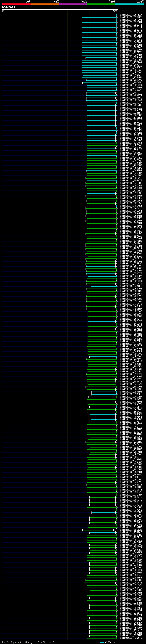This screenshot has width=146, height=644.
Task: Click the UniRef100_Q3YT06 label
Action: tap(131, 359)
